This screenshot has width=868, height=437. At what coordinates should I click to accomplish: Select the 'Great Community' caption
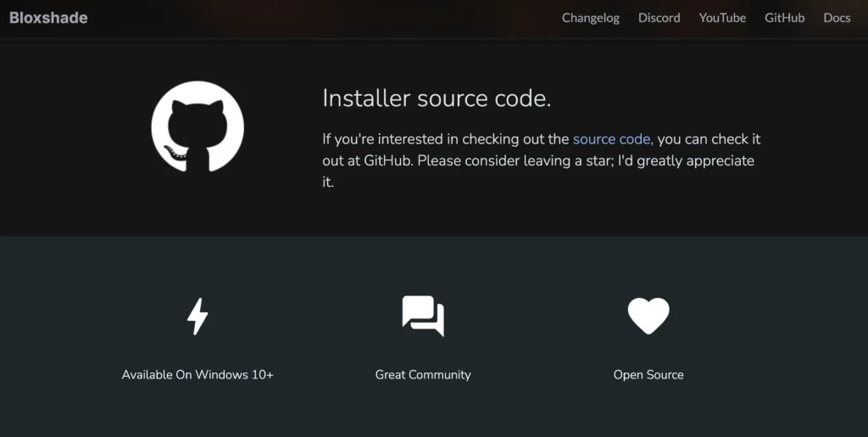click(423, 375)
